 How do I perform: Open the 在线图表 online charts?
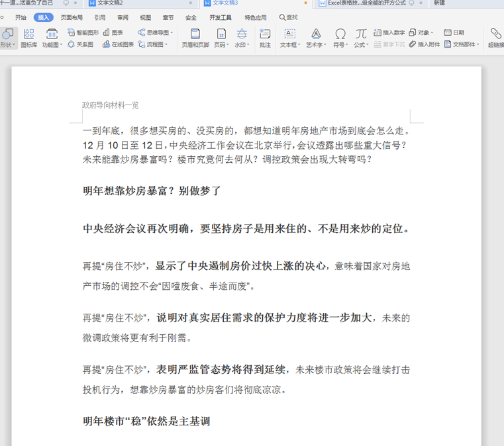coord(118,44)
